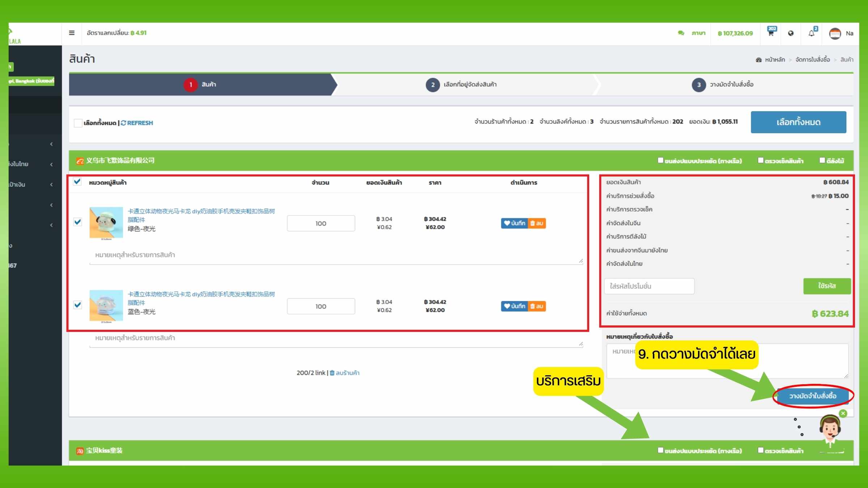
Task: Click the user avatar flag icon
Action: tap(835, 34)
